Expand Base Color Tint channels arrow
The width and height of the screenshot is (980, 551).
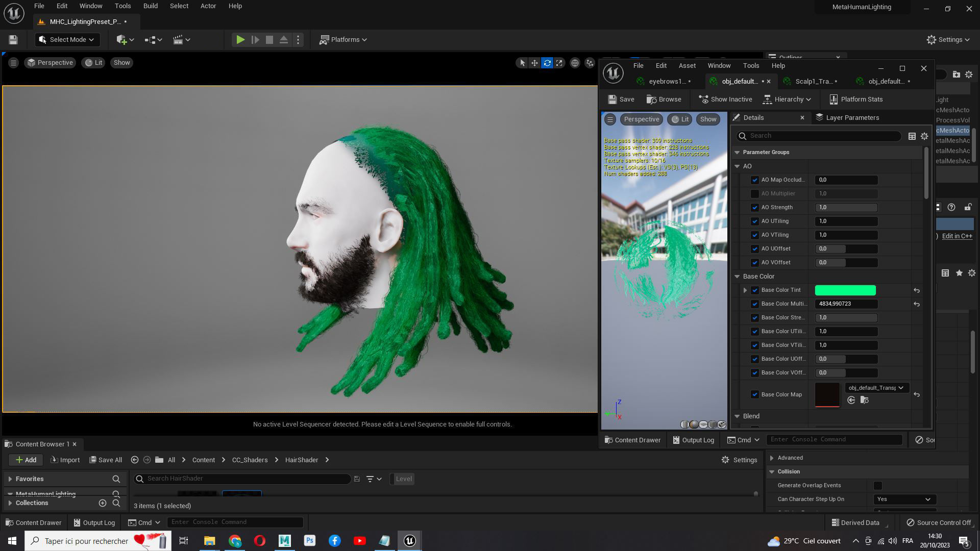click(745, 290)
